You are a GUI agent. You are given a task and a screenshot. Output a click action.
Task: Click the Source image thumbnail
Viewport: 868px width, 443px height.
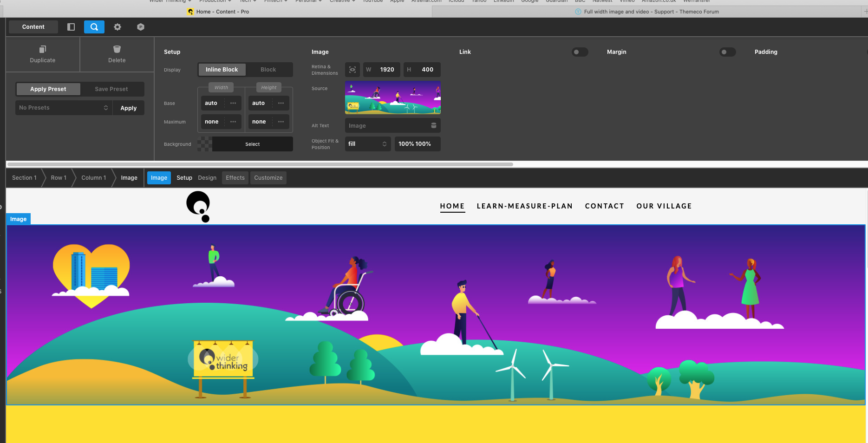[x=392, y=98]
